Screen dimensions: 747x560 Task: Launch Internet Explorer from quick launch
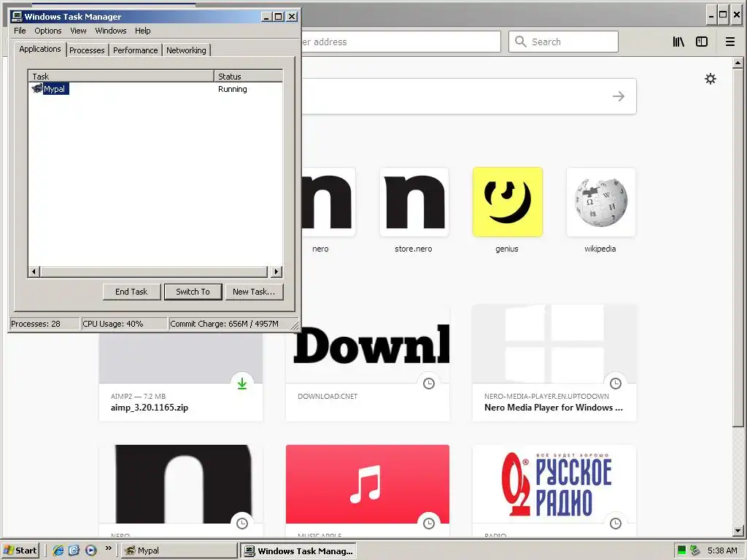pos(58,551)
